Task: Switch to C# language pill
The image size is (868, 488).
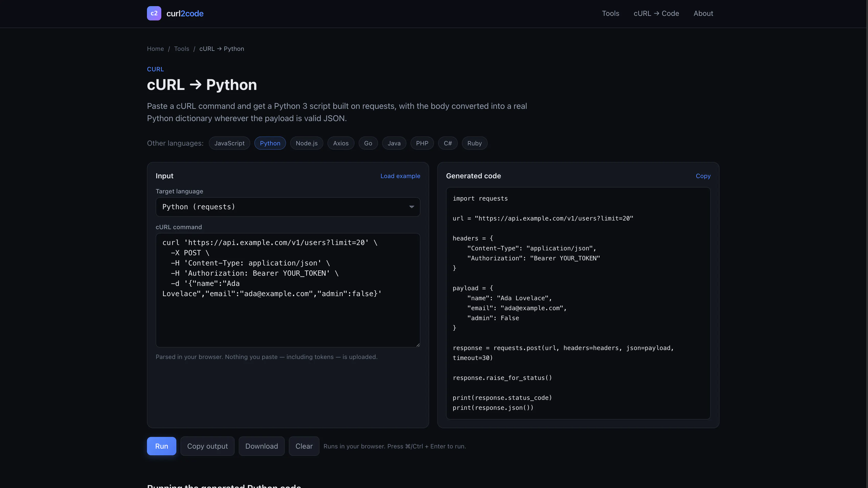Action: [x=448, y=143]
